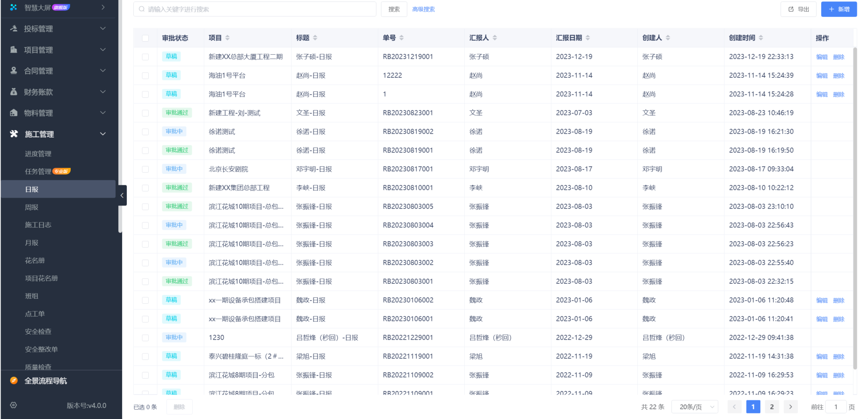
Task: Focus the keyword search input field
Action: [255, 9]
